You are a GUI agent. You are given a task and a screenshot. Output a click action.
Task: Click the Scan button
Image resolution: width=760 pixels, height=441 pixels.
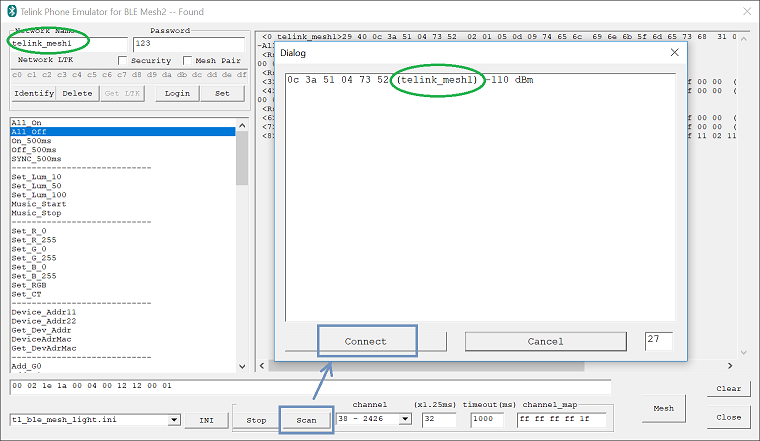pyautogui.click(x=306, y=420)
